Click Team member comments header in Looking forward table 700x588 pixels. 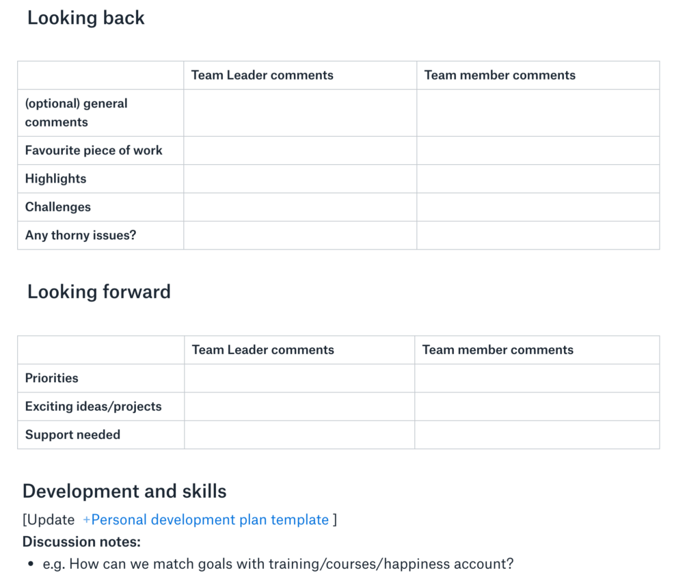click(498, 349)
